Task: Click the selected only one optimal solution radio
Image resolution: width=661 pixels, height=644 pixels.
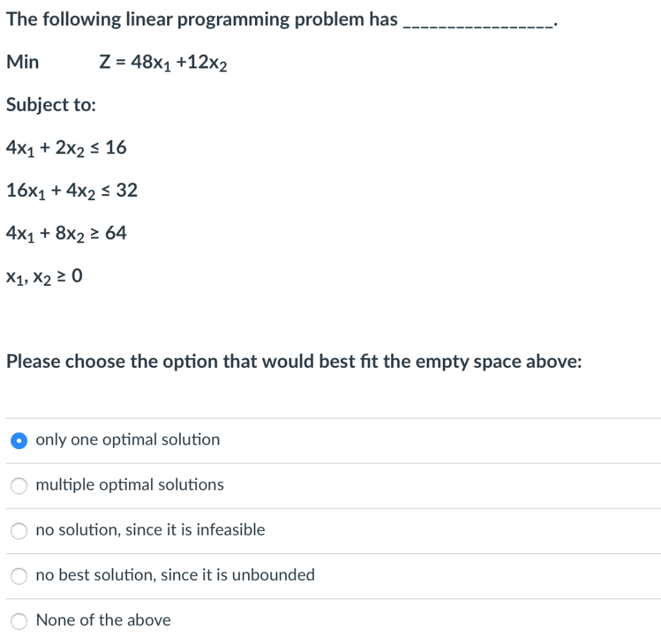Action: pos(19,440)
